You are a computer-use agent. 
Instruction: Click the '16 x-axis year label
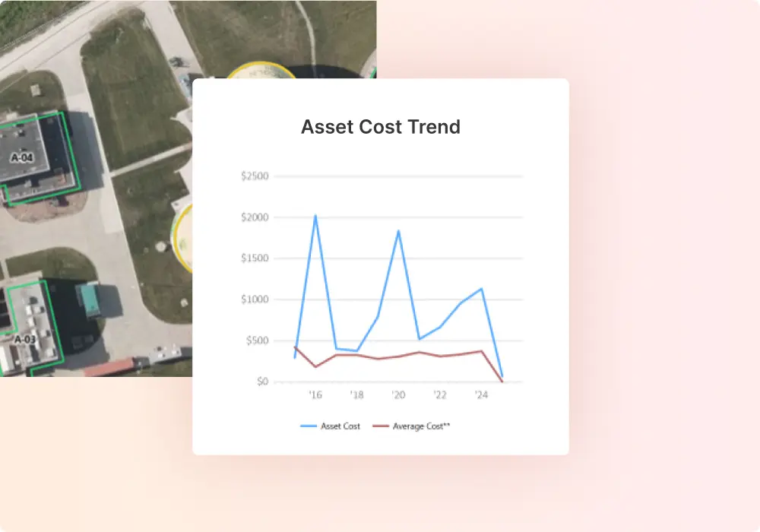(315, 395)
